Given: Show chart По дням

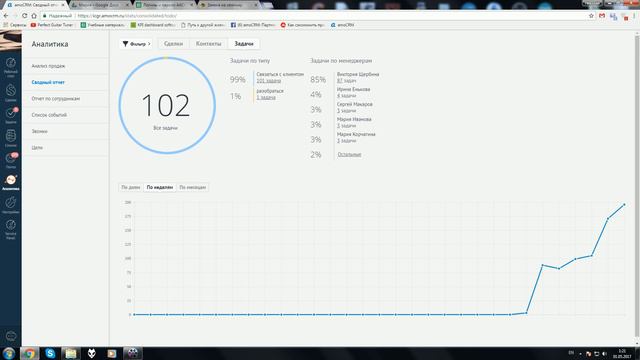Looking at the screenshot, I should [x=131, y=187].
